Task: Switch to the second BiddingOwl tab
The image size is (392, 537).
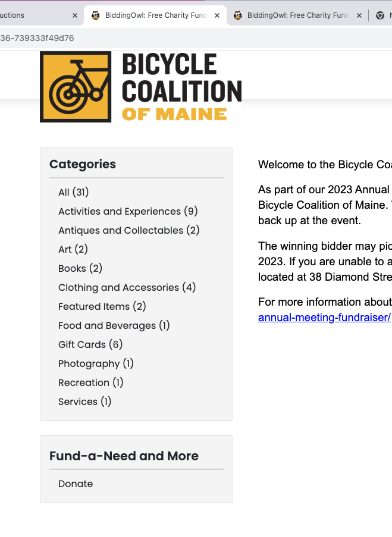Action: pos(297,15)
